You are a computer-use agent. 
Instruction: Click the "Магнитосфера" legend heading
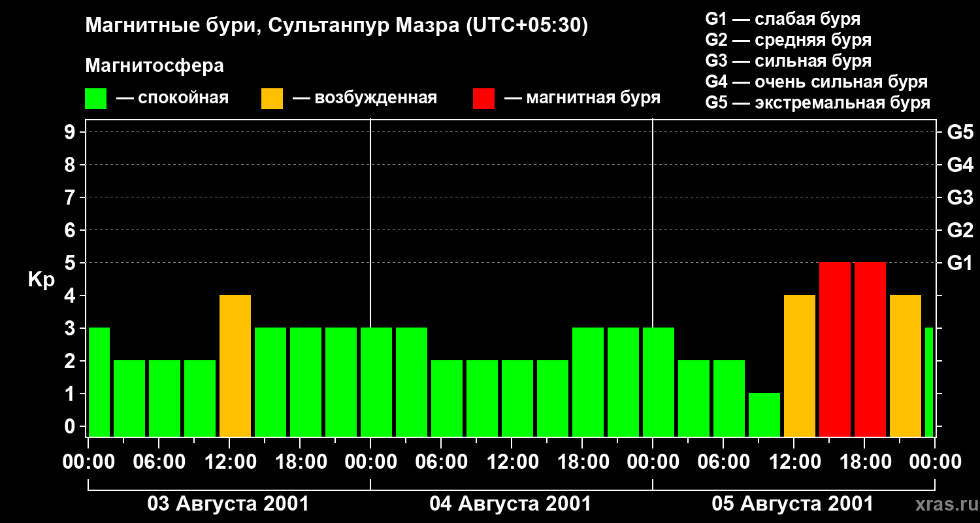[154, 66]
